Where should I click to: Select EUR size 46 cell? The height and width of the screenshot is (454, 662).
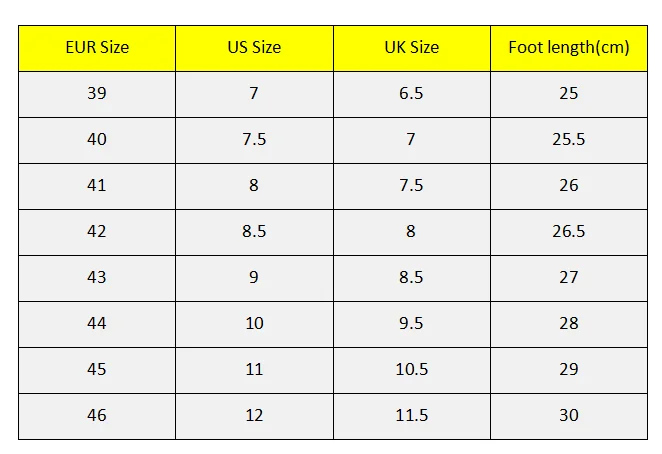tap(97, 416)
